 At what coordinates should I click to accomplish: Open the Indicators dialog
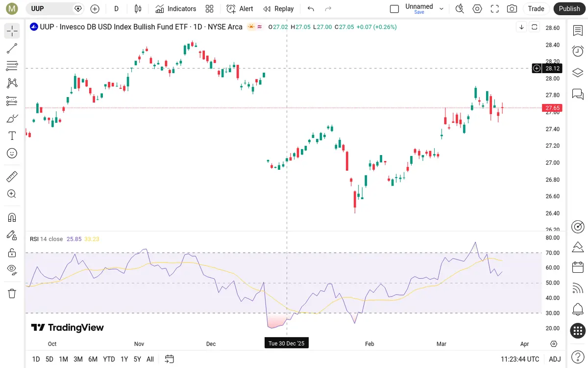tap(176, 8)
